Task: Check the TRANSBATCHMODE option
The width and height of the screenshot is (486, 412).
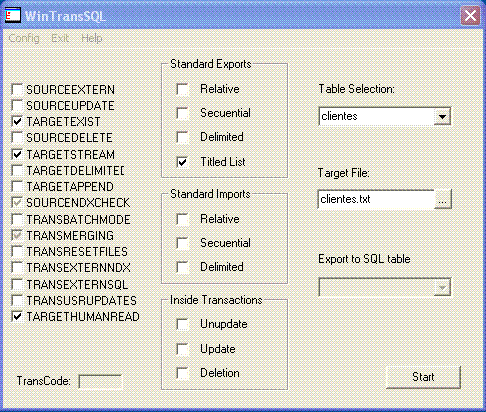Action: [x=17, y=219]
